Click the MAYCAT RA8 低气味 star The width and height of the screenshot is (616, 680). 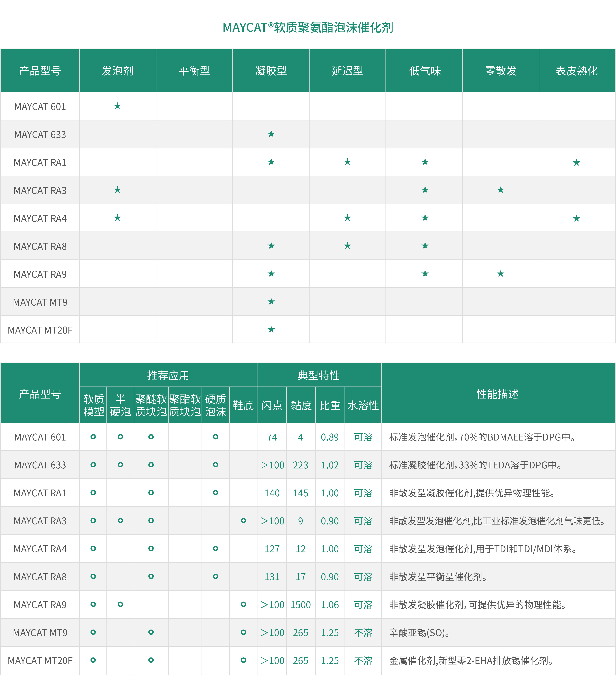click(425, 246)
